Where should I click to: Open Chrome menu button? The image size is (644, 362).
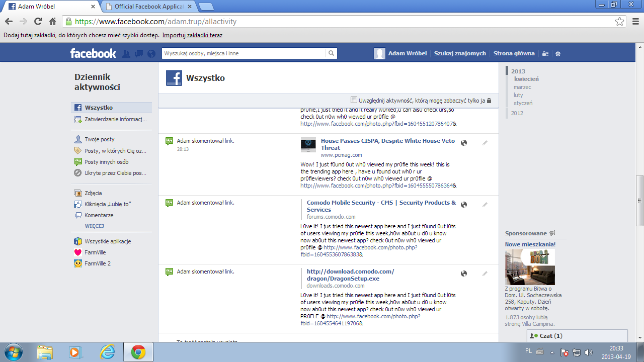point(634,22)
